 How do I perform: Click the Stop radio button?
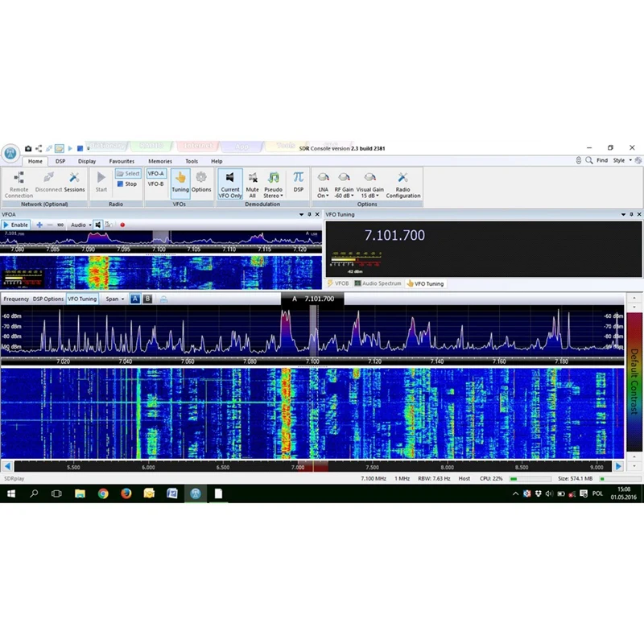(x=127, y=184)
